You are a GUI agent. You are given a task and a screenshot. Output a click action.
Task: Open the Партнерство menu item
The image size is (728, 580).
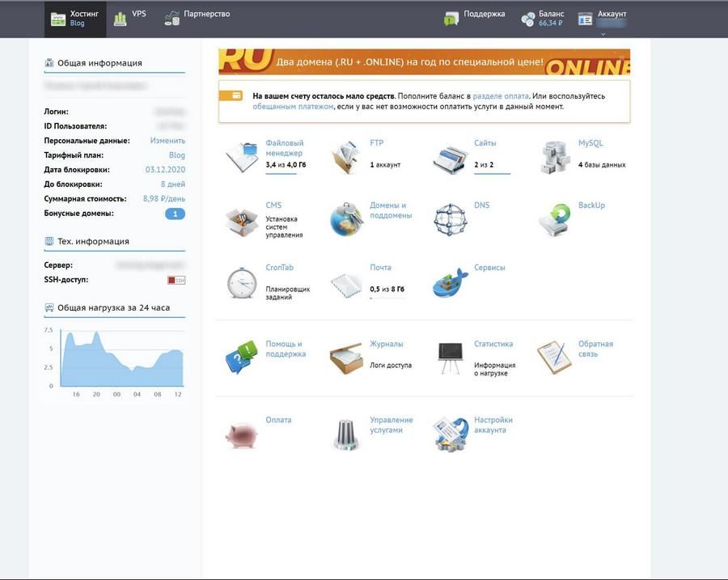tap(197, 19)
